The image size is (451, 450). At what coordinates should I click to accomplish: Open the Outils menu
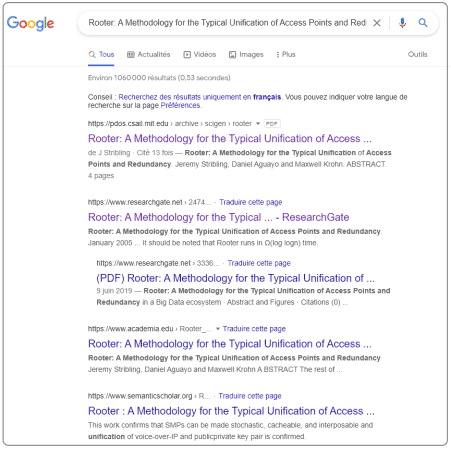point(417,54)
